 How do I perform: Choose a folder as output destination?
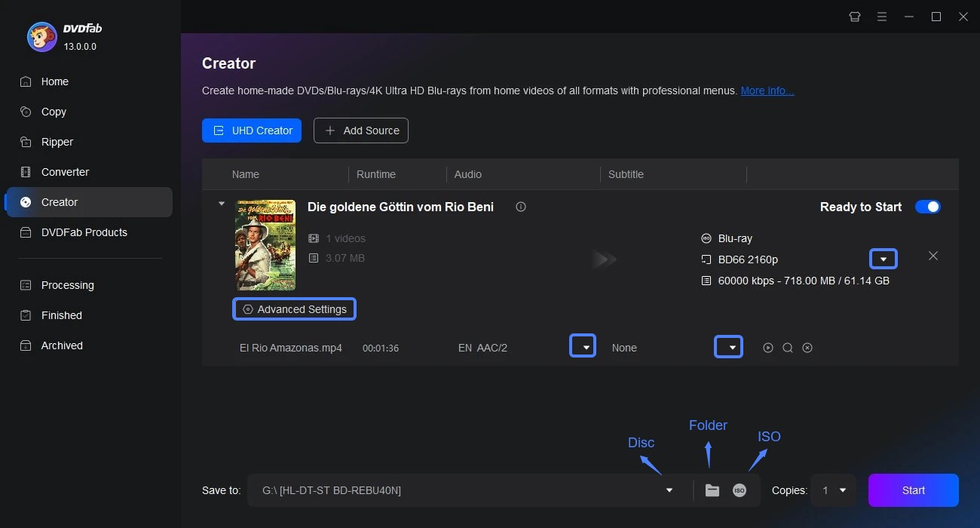click(x=712, y=490)
